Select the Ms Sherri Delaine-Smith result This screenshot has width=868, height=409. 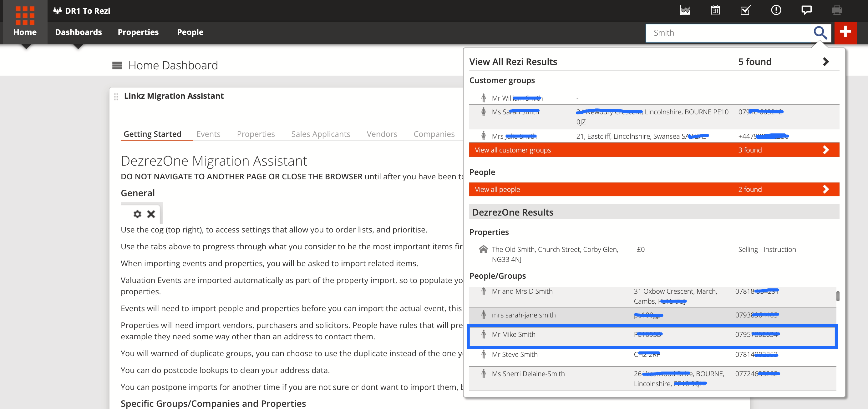[x=652, y=379]
